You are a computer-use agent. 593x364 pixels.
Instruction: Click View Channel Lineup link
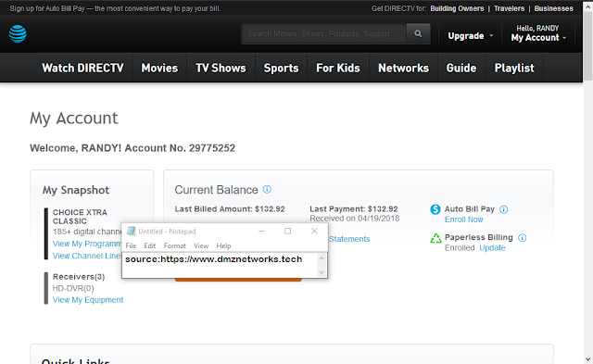(87, 256)
